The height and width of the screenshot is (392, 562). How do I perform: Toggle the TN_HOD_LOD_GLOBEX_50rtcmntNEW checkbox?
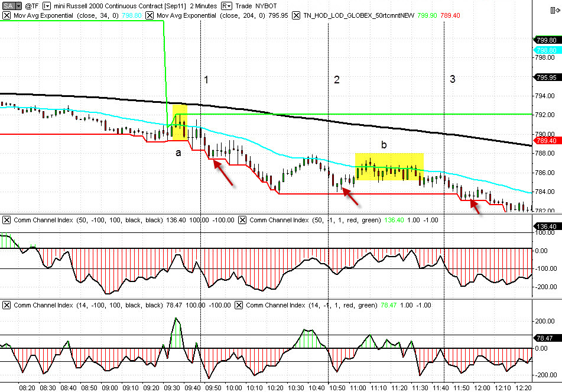click(296, 15)
